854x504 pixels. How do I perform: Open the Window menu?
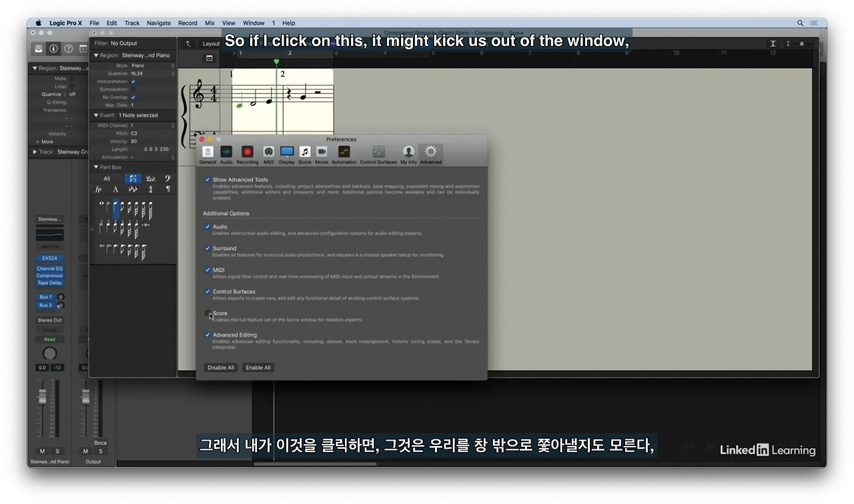[x=254, y=23]
